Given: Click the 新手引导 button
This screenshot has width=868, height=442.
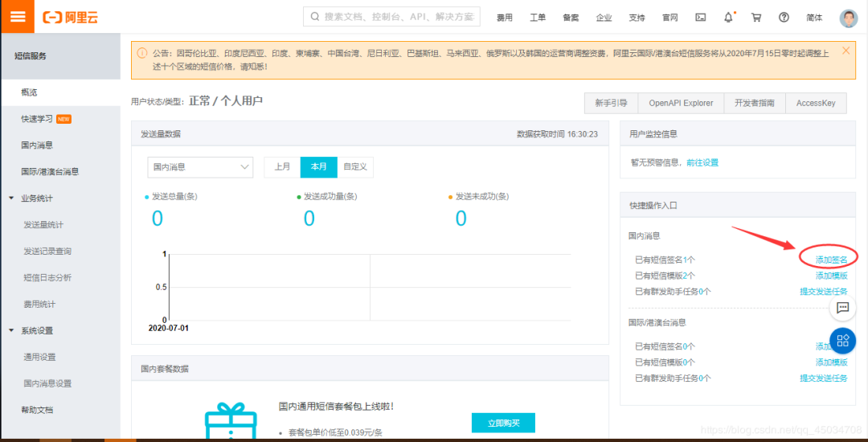Looking at the screenshot, I should 611,103.
